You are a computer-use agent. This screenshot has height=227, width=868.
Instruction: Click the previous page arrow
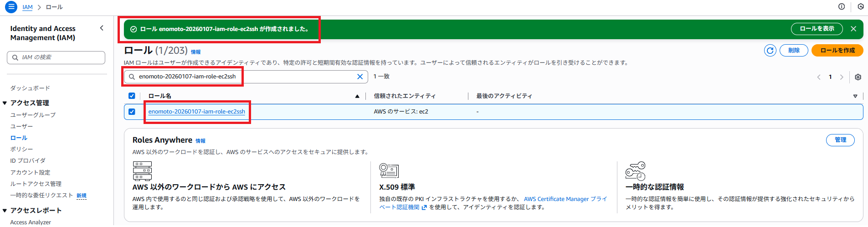pyautogui.click(x=819, y=77)
